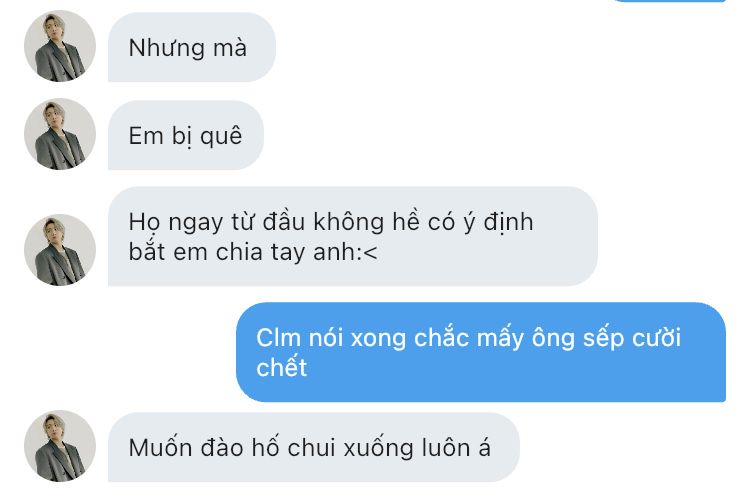Viewport: 750px width, 493px height.
Task: Click the "Em bị quê" message bubble
Action: [x=186, y=135]
